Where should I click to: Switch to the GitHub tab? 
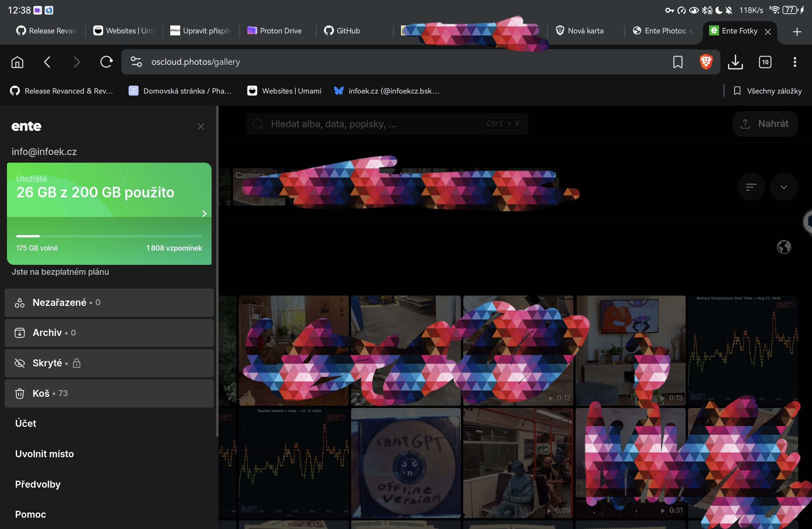[354, 31]
